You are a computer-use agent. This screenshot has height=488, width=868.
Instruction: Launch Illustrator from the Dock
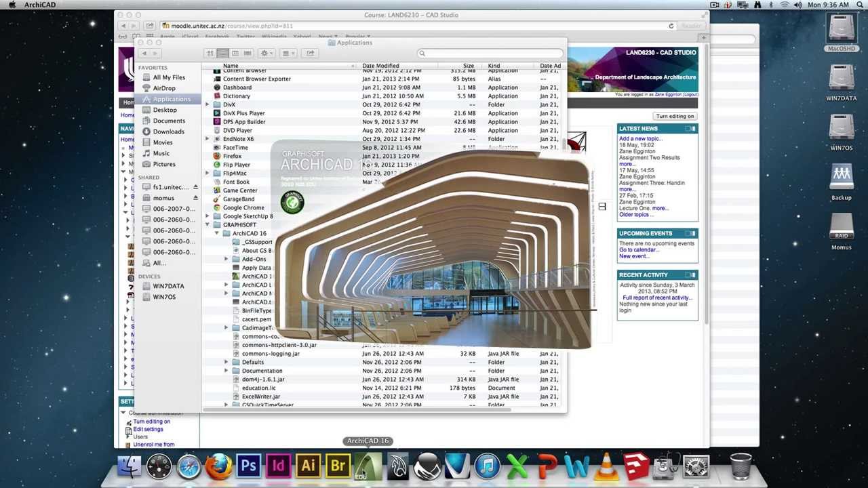tap(308, 466)
